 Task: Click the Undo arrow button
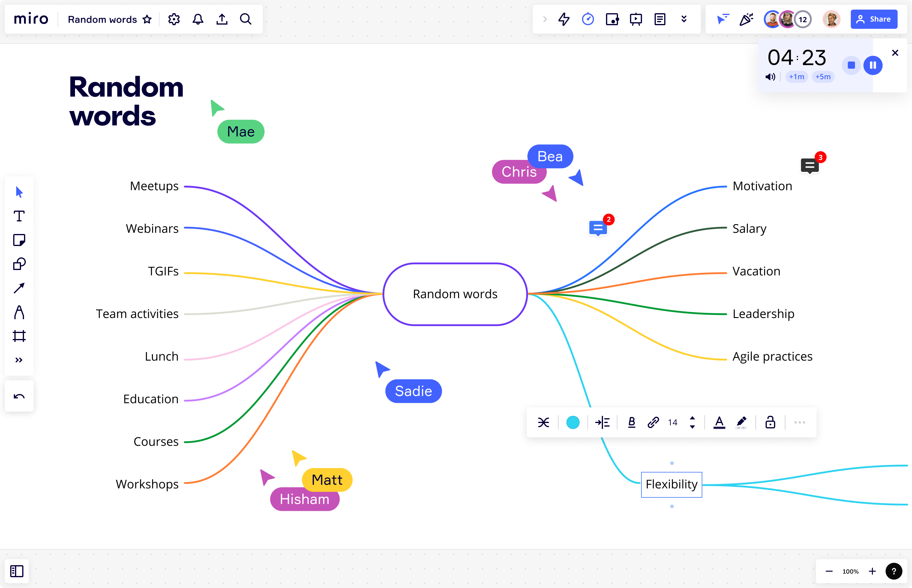[x=19, y=396]
